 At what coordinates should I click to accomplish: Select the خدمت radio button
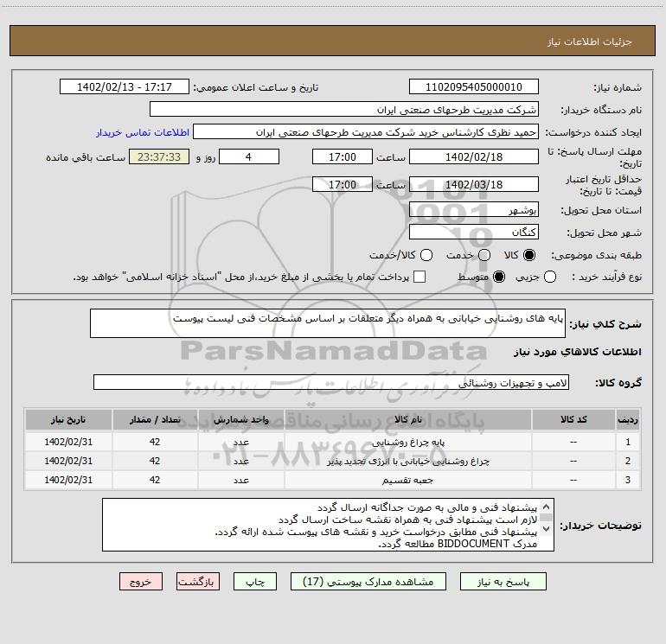484,255
